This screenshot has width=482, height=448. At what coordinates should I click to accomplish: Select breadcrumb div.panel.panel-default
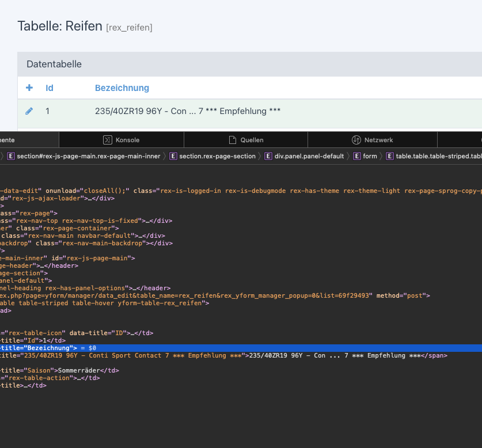pos(304,156)
